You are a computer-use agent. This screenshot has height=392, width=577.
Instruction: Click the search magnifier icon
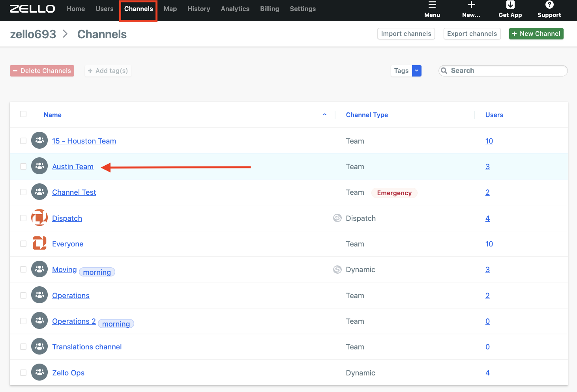(x=444, y=71)
